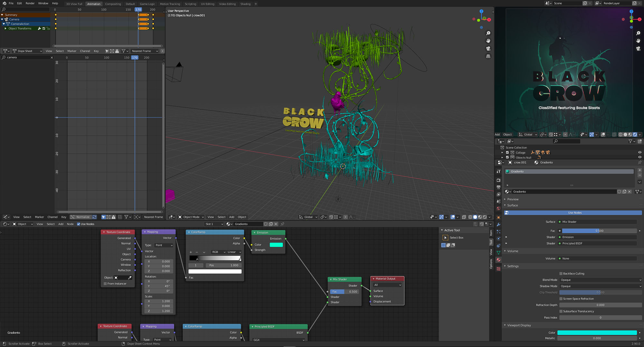Switch to the Shading workspace tab
Viewport: 644px width, 347px height.
(x=245, y=4)
